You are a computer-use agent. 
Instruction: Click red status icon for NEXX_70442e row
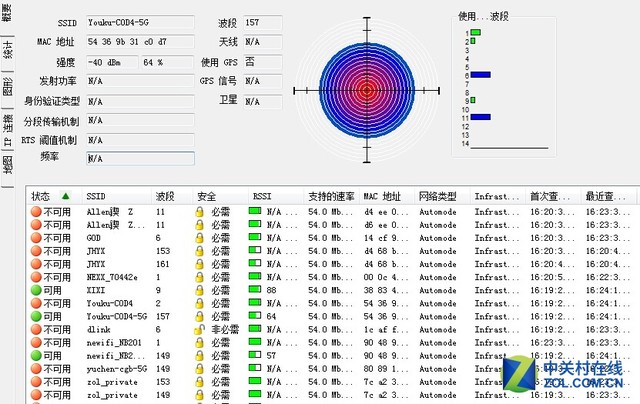pos(36,277)
